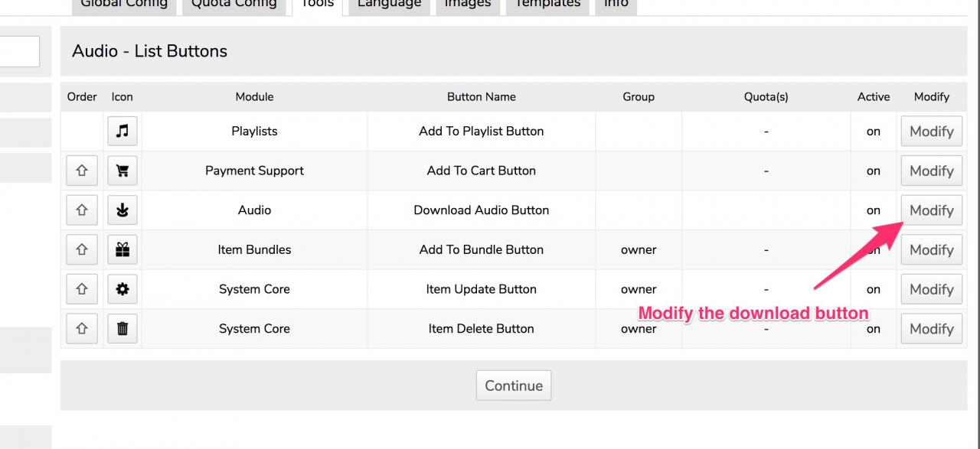980x449 pixels.
Task: Modify the Item Delete Button row
Action: coord(931,329)
